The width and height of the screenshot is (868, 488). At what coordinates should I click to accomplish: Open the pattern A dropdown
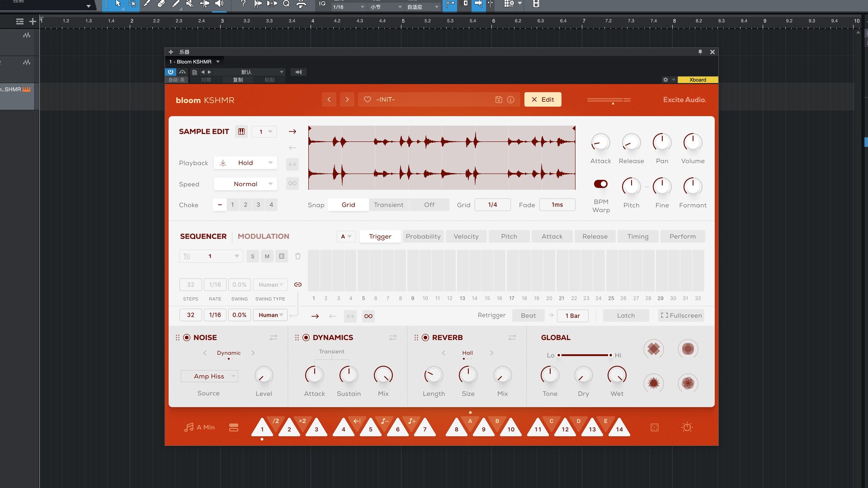[x=346, y=236]
